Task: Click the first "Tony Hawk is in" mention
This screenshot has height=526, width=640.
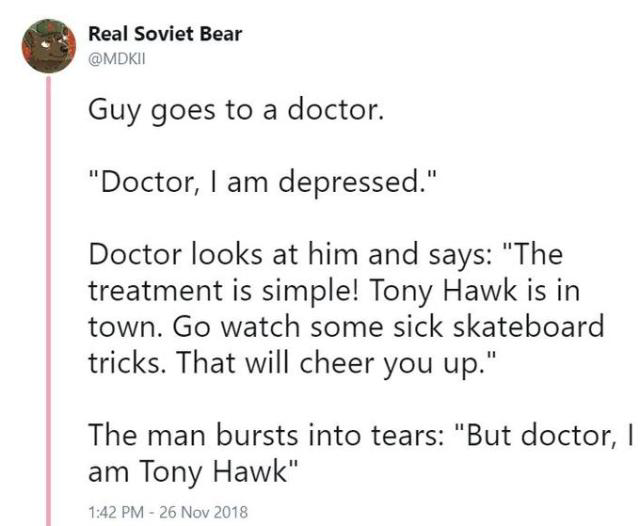Action: click(x=474, y=292)
